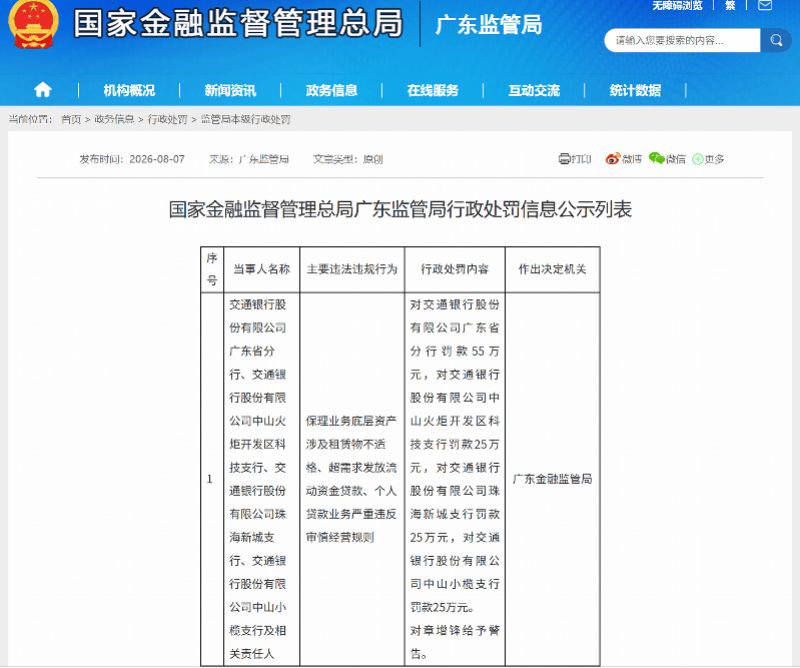Viewport: 800px width, 668px height.
Task: Click the 广东金融监管局 table cell
Action: [553, 479]
